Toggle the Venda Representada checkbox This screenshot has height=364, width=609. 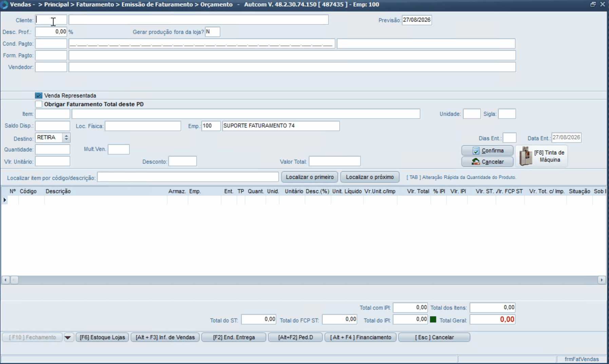click(x=39, y=96)
